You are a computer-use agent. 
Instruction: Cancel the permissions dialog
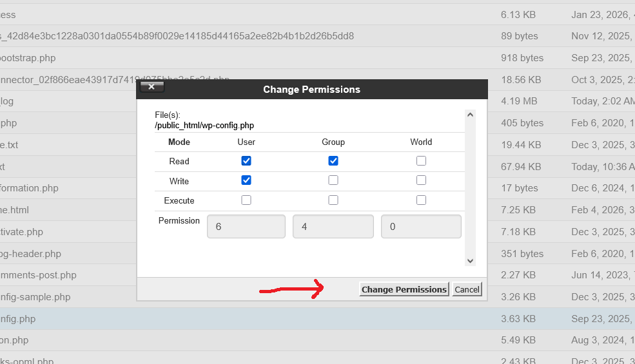tap(467, 289)
